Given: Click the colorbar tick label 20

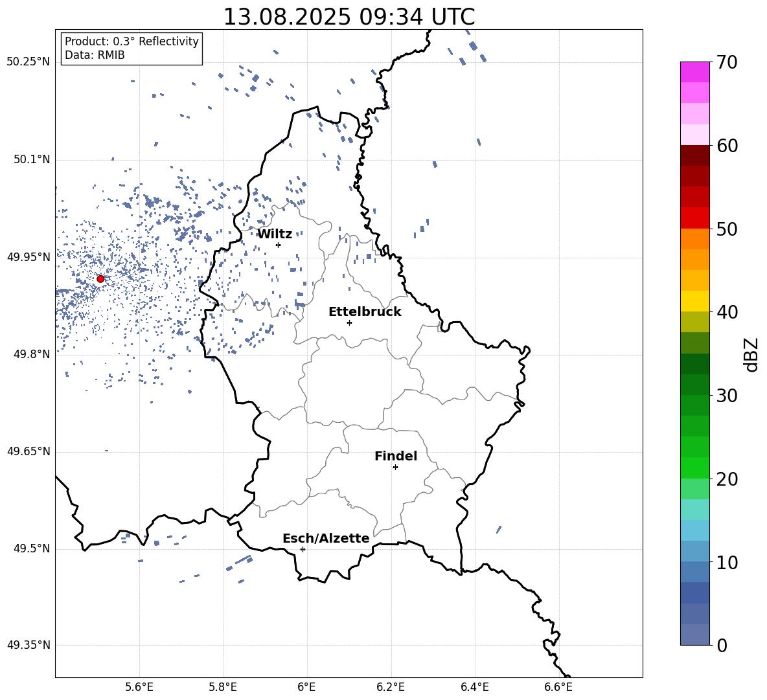Looking at the screenshot, I should (x=727, y=479).
